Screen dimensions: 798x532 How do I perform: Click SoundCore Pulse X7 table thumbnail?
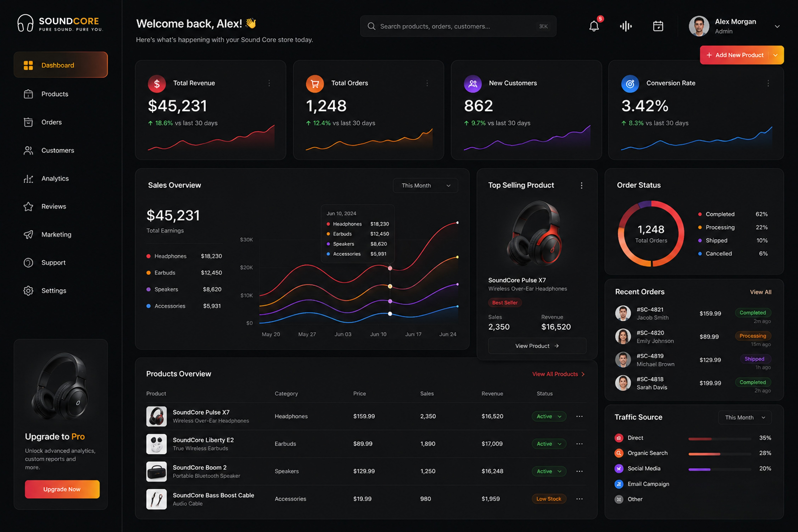(x=156, y=416)
